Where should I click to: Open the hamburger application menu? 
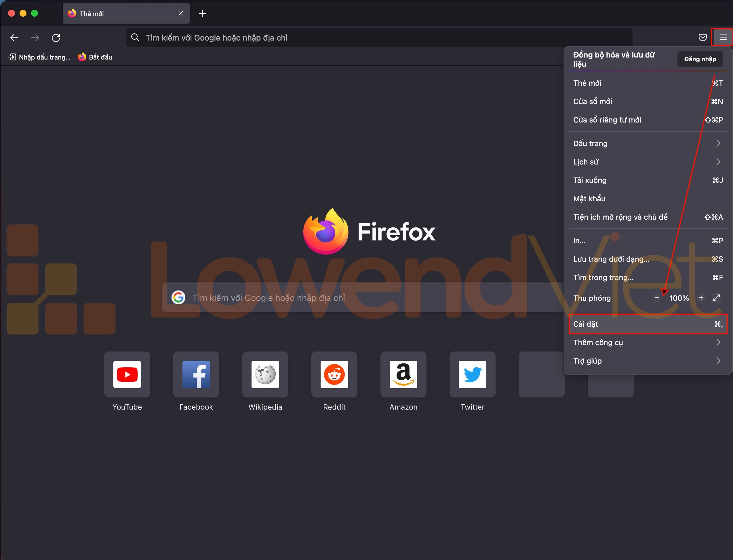pyautogui.click(x=723, y=37)
